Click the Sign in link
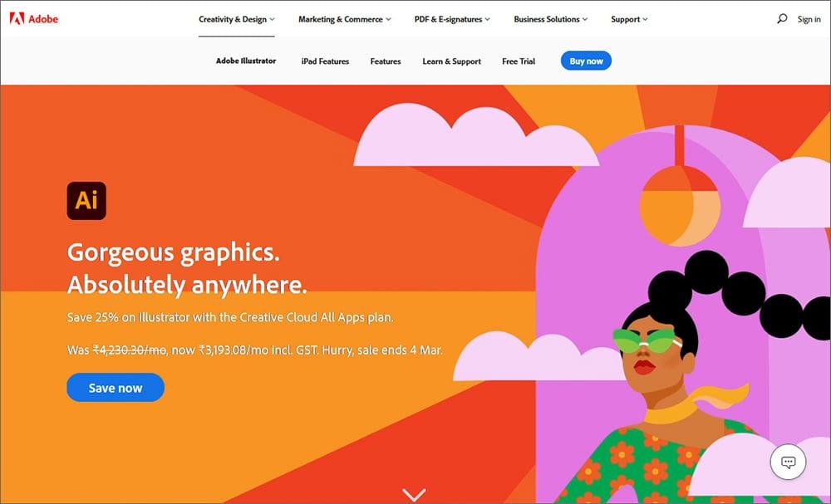Screen dimensions: 831x504 (x=809, y=19)
